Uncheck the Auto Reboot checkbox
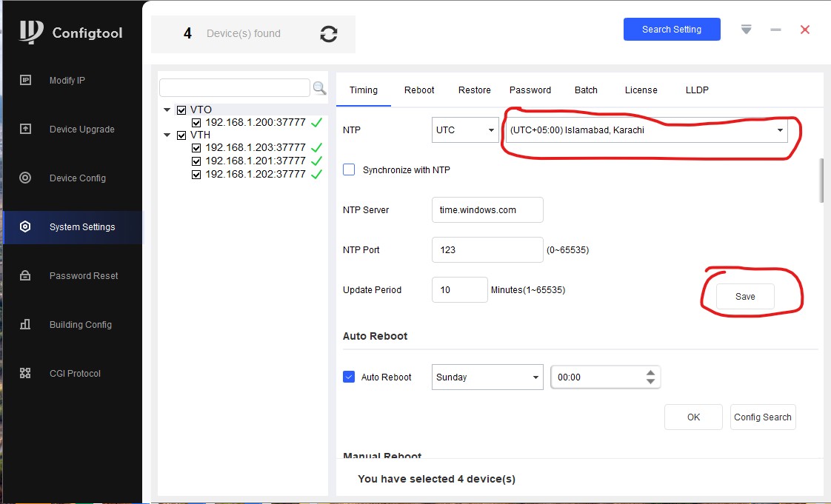 (349, 377)
